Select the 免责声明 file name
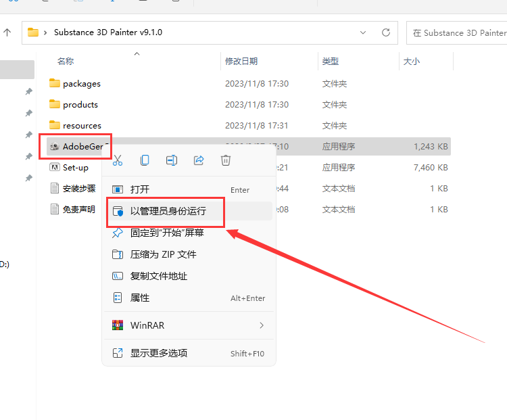Viewport: 507px width, 420px height. (x=79, y=210)
